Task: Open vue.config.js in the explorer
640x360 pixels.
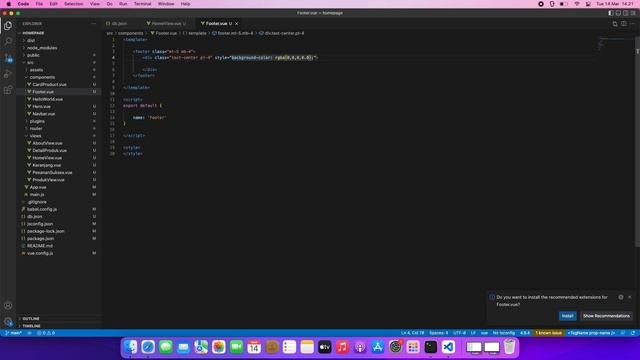Action: click(x=40, y=253)
